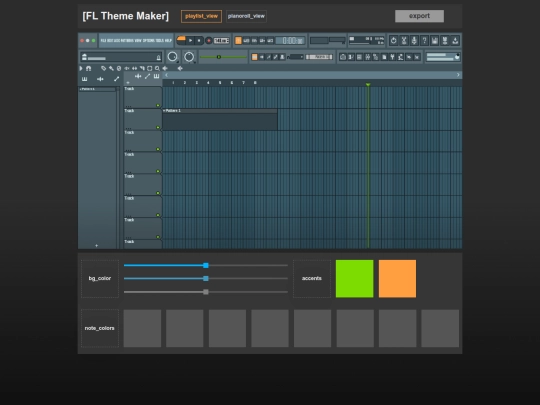Click right arrow on playlist horizontal scrollbar
540x405 pixels.
click(458, 75)
